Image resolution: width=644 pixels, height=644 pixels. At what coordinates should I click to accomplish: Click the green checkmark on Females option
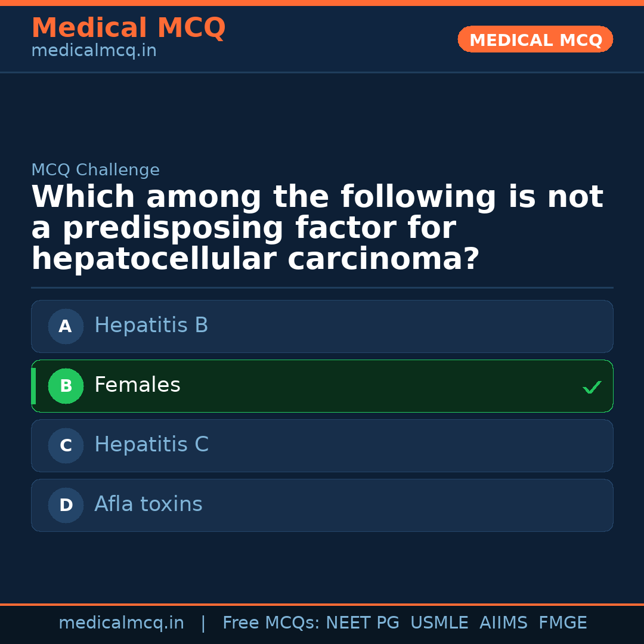pyautogui.click(x=592, y=388)
